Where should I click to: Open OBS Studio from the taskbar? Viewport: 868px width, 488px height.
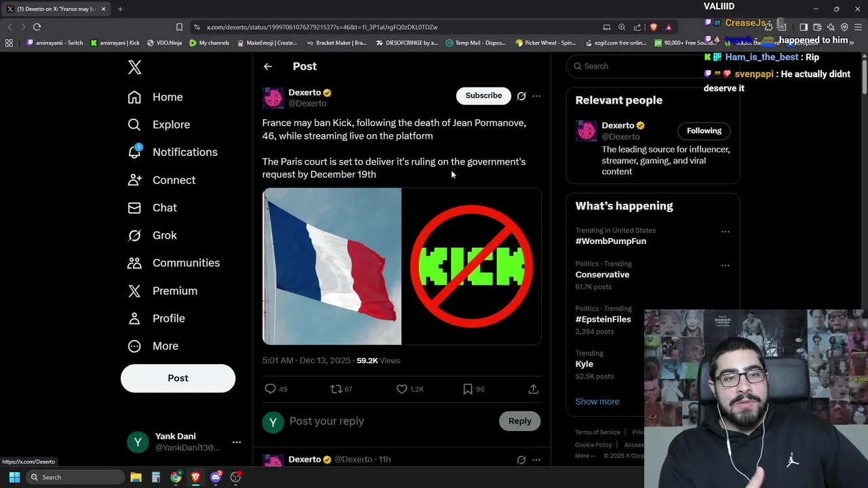235,477
